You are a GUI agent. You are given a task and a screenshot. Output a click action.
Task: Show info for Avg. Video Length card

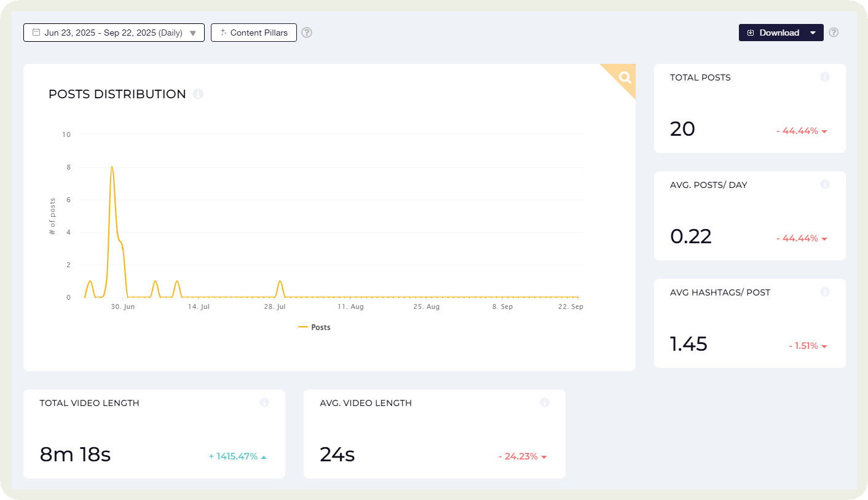[x=545, y=402]
